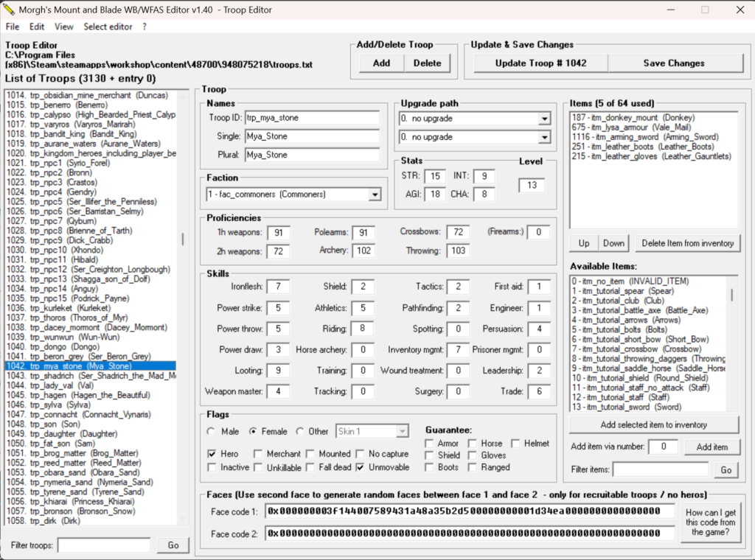Viewport: 755px width, 560px height.
Task: Click Update Troop # 1042 button
Action: pyautogui.click(x=540, y=63)
